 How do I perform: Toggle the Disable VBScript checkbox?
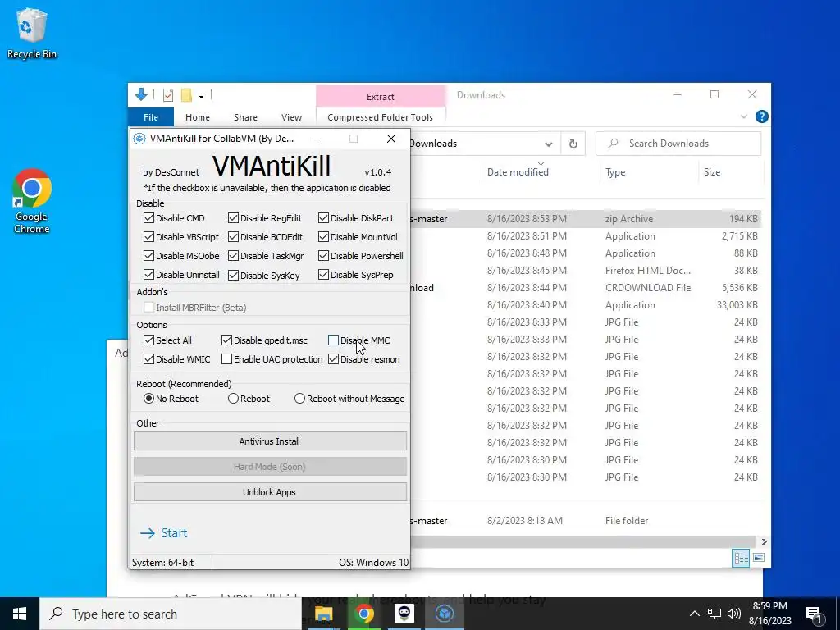[149, 237]
